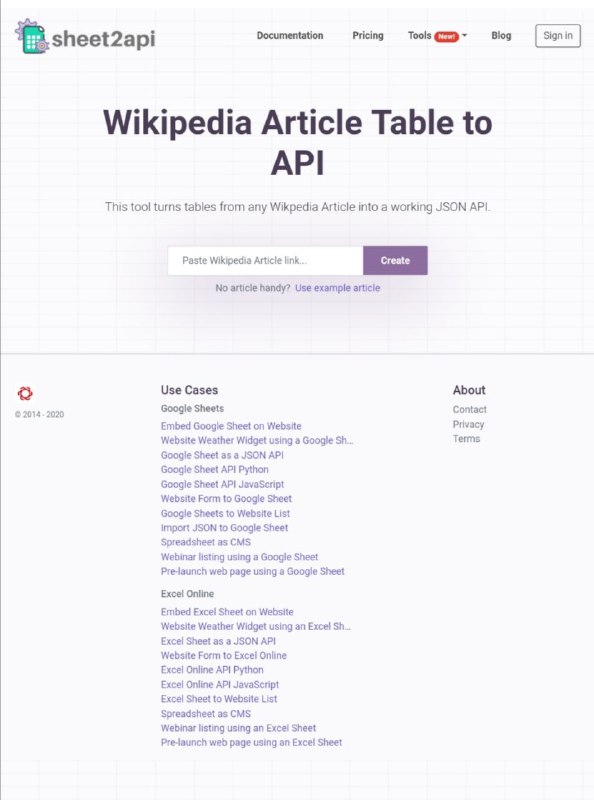Open Pre-launch web page using an Excel Sheet
Screen dimensions: 594x800
coord(252,742)
